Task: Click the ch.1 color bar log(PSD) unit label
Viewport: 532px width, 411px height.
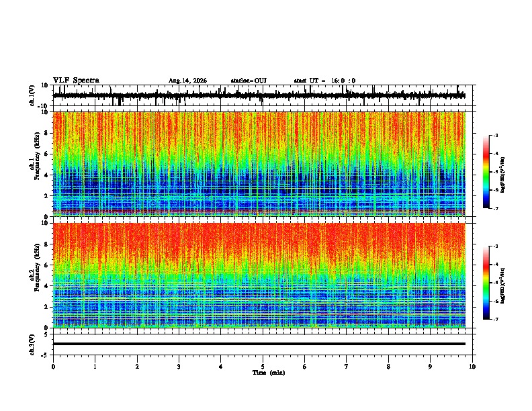Action: 502,175
